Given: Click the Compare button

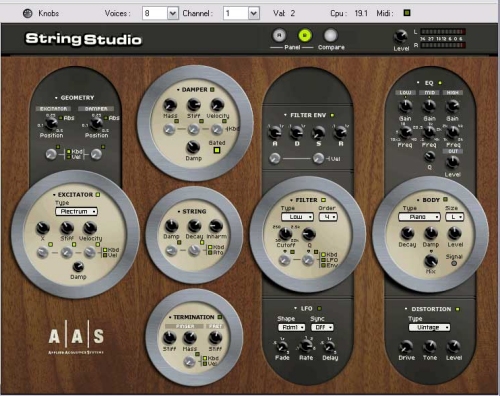Looking at the screenshot, I should [x=330, y=35].
